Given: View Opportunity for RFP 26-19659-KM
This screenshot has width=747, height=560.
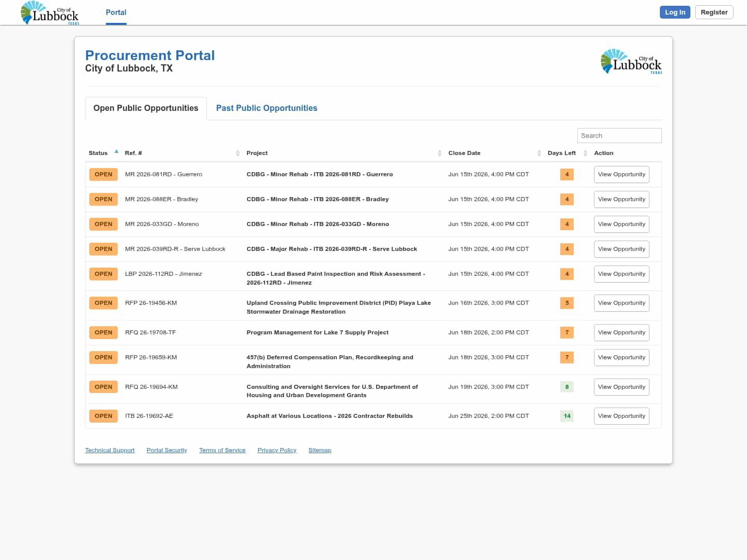Looking at the screenshot, I should [x=621, y=358].
